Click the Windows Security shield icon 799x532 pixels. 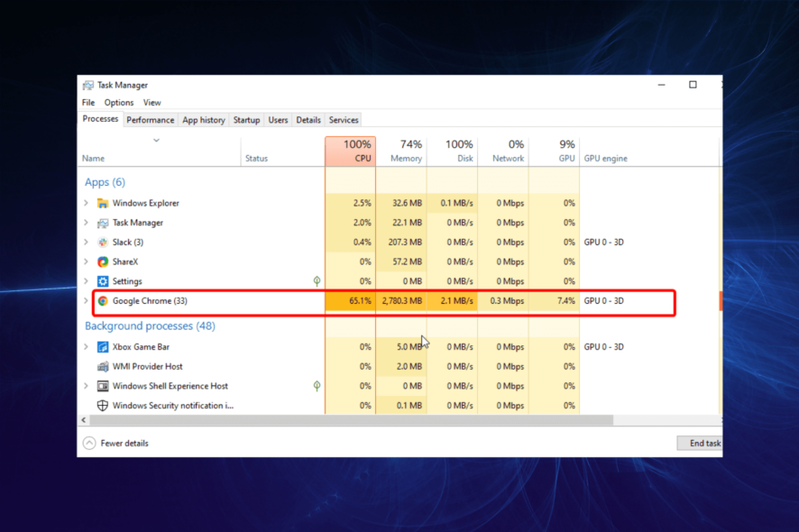103,406
